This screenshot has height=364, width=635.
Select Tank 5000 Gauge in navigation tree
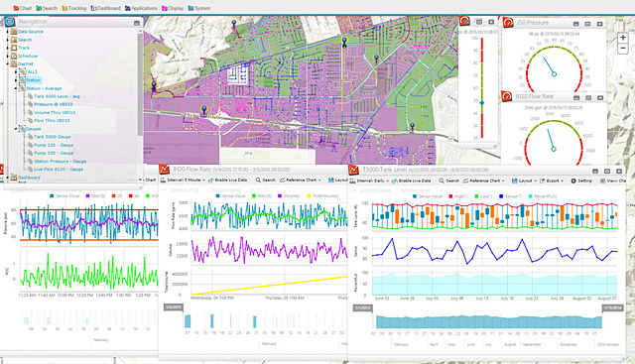tap(53, 137)
